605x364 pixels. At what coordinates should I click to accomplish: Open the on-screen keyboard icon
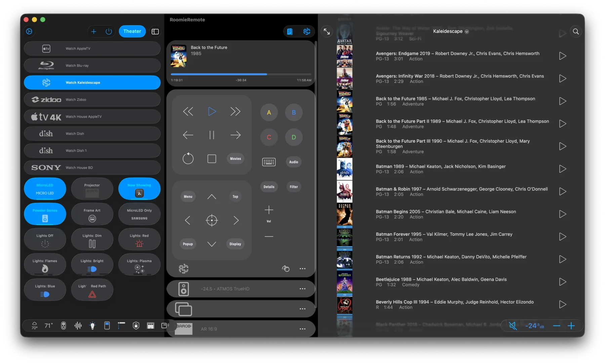point(269,162)
